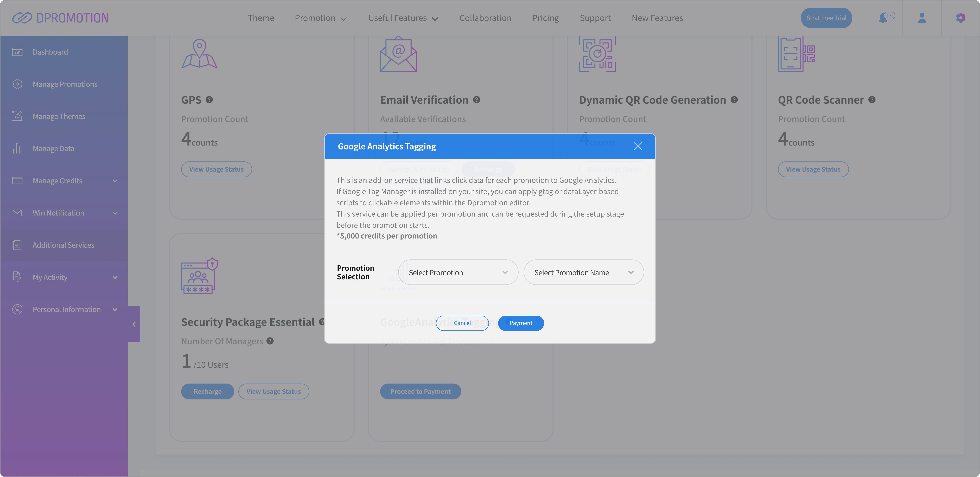
Task: Open the Select Promotion Name dropdown
Action: click(x=584, y=273)
